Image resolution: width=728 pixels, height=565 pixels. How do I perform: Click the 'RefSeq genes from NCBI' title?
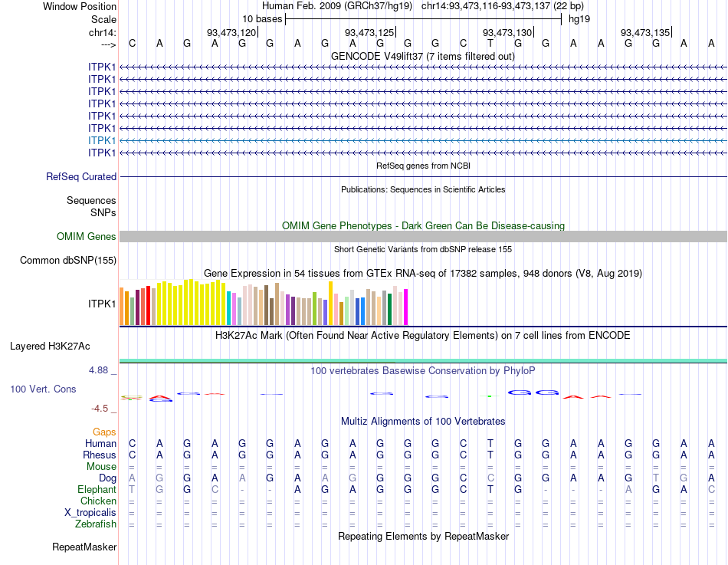[423, 166]
